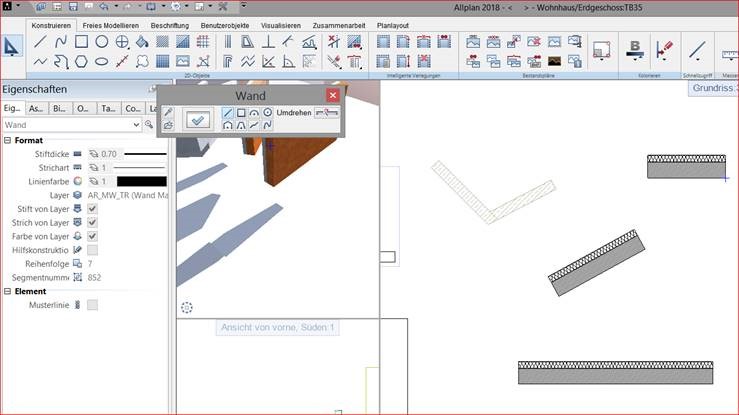Pick the eyedropper icon in Wand dialog
739x415 pixels.
click(x=168, y=112)
